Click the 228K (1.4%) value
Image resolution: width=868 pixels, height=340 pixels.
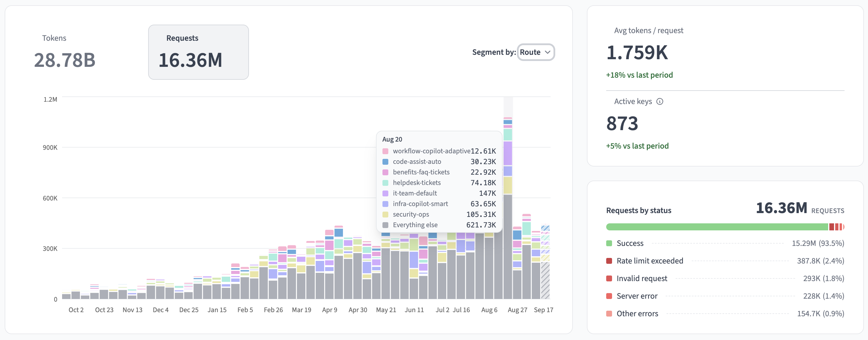[823, 296]
